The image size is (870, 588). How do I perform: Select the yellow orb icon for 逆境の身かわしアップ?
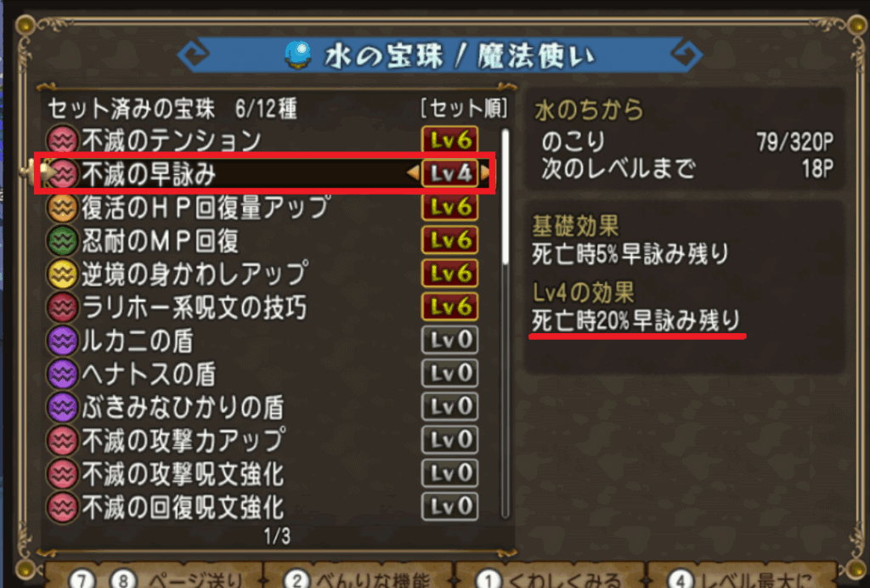62,274
